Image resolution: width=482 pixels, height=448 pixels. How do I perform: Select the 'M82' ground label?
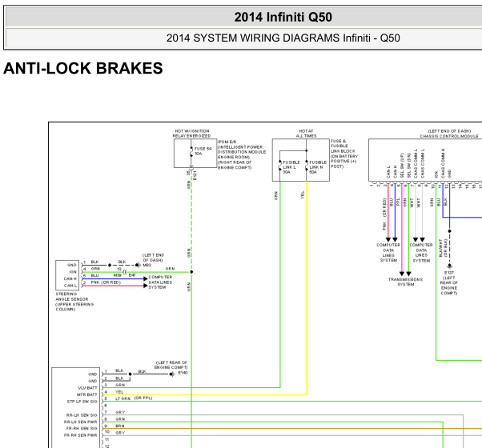[x=147, y=265]
